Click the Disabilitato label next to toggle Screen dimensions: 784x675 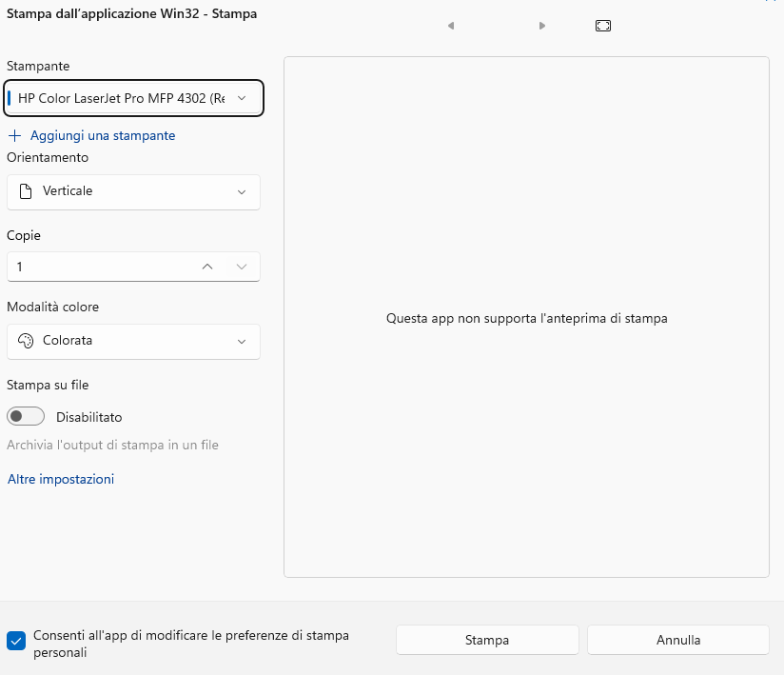point(89,417)
